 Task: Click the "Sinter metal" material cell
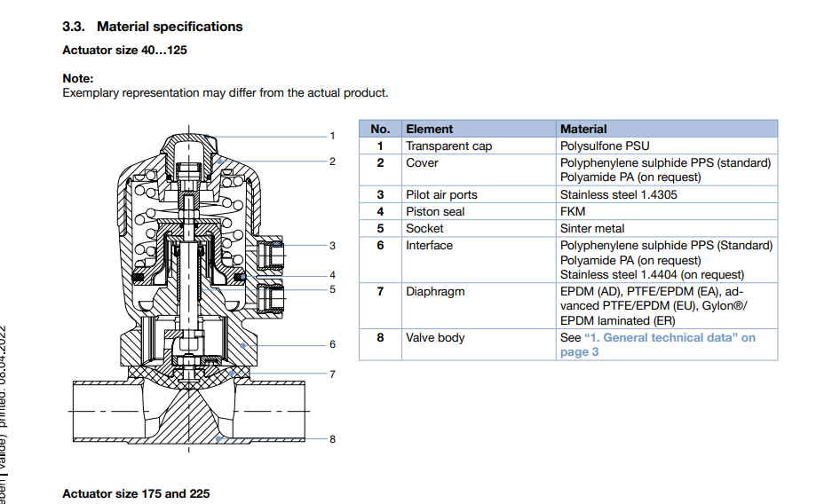point(592,228)
